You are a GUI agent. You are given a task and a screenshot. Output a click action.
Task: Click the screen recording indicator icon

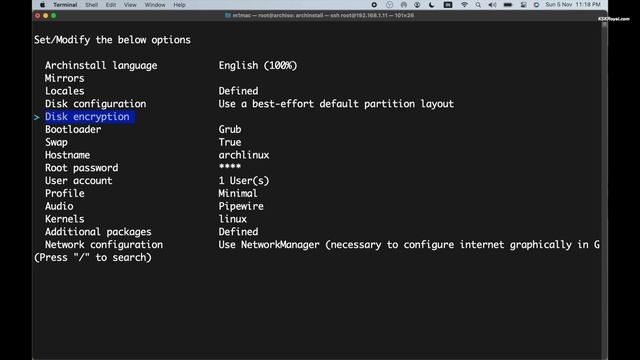tap(374, 5)
